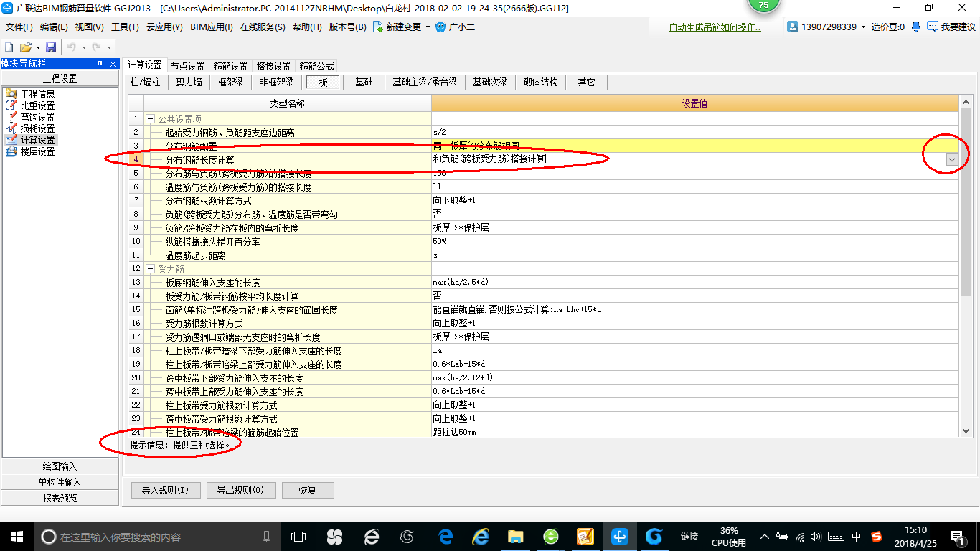
Task: Click the Redo arrow icon
Action: [x=97, y=47]
